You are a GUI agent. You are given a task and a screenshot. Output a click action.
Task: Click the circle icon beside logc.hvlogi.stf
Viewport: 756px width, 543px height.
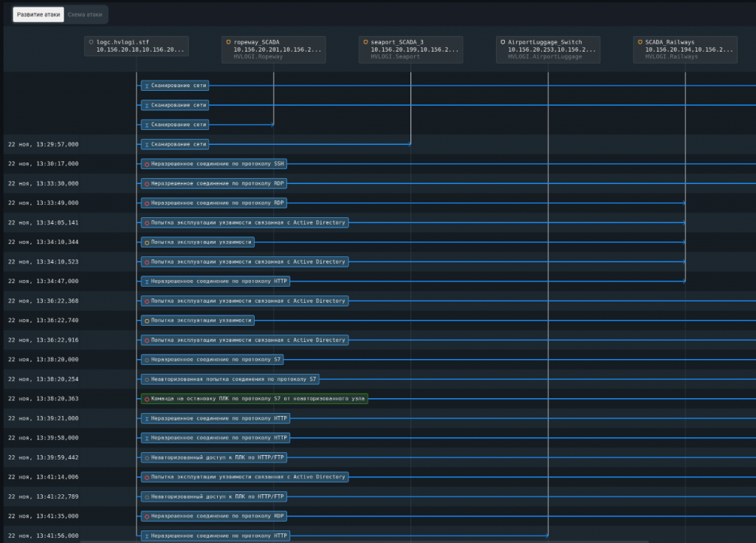pyautogui.click(x=92, y=43)
